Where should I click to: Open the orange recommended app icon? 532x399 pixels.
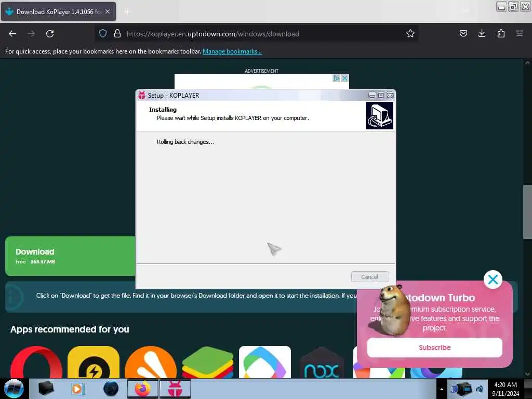pos(151,362)
